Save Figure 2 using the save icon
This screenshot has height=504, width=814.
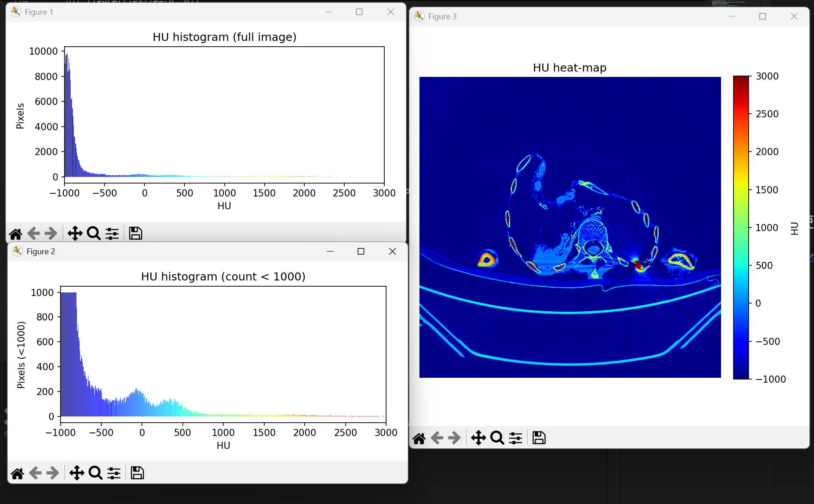click(137, 473)
